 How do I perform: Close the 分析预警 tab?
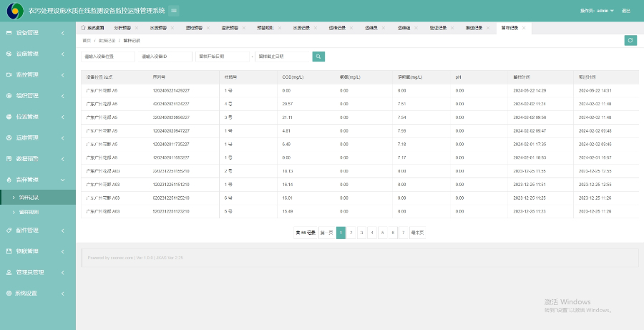point(137,28)
